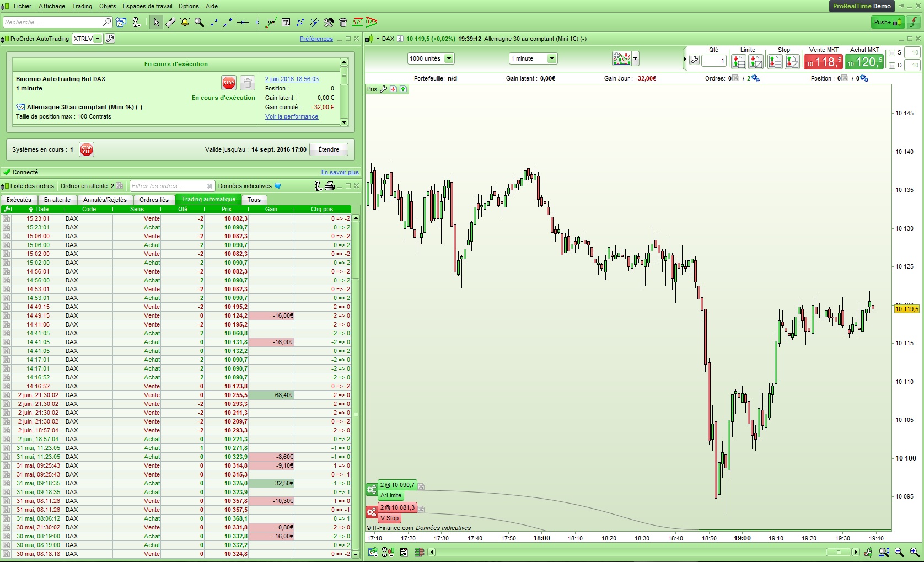924x562 pixels.
Task: Cancel the 2@10 081,3 stop order
Action: click(x=421, y=509)
